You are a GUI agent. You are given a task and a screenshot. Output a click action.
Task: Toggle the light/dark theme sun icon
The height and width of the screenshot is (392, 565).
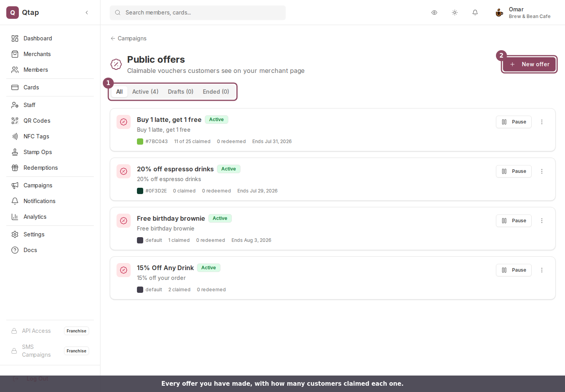tap(455, 13)
